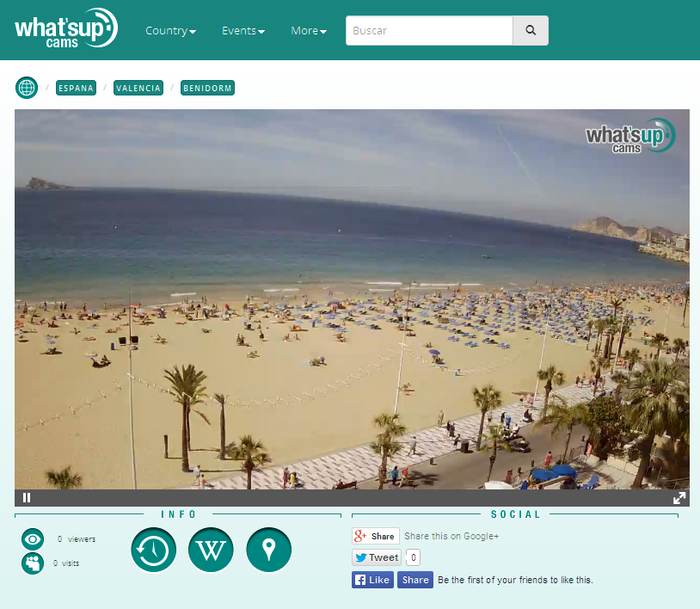The width and height of the screenshot is (700, 609).
Task: Click the Facebook Share button
Action: click(415, 580)
